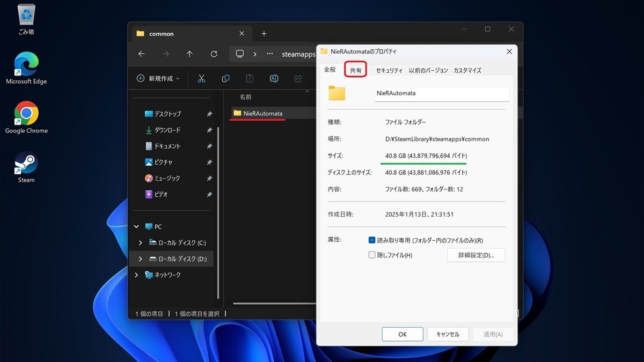The image size is (644, 362).
Task: Click the folder name input field
Action: [442, 93]
